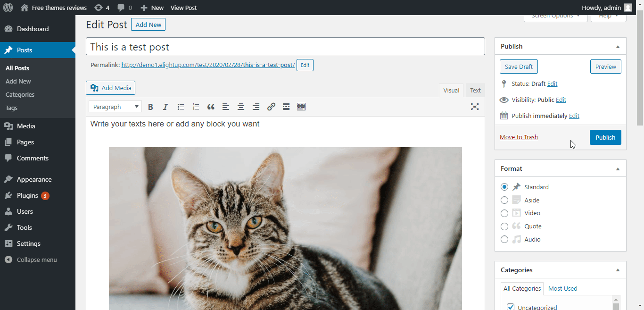The width and height of the screenshot is (644, 310).
Task: Insert Read More tag
Action: pyautogui.click(x=286, y=107)
